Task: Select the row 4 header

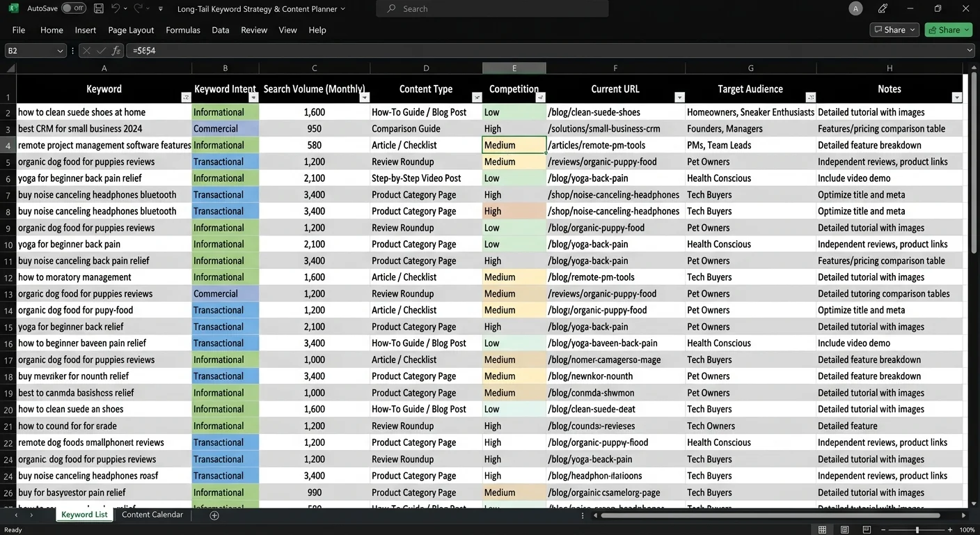Action: 8,146
